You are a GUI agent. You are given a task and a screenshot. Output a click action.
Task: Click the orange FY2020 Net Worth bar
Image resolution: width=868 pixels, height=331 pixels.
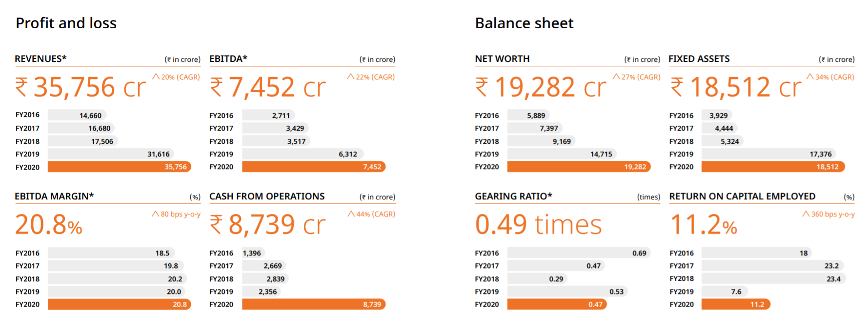[x=579, y=167]
